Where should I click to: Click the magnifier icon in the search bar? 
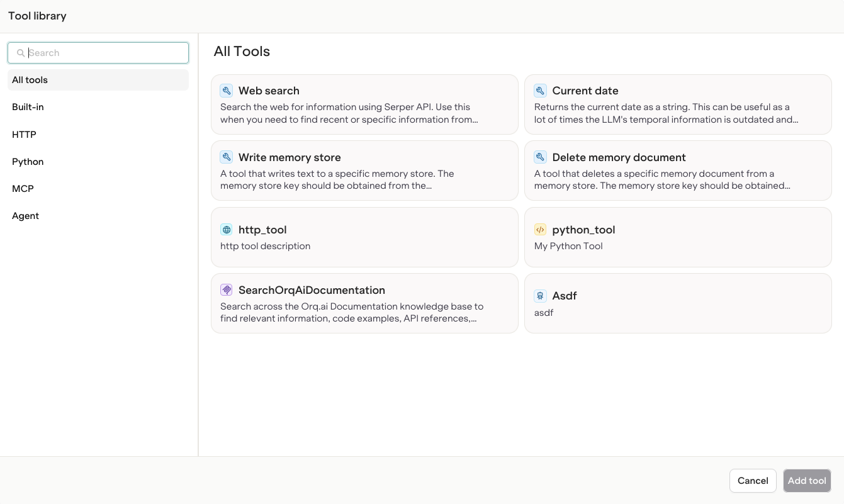pos(21,53)
